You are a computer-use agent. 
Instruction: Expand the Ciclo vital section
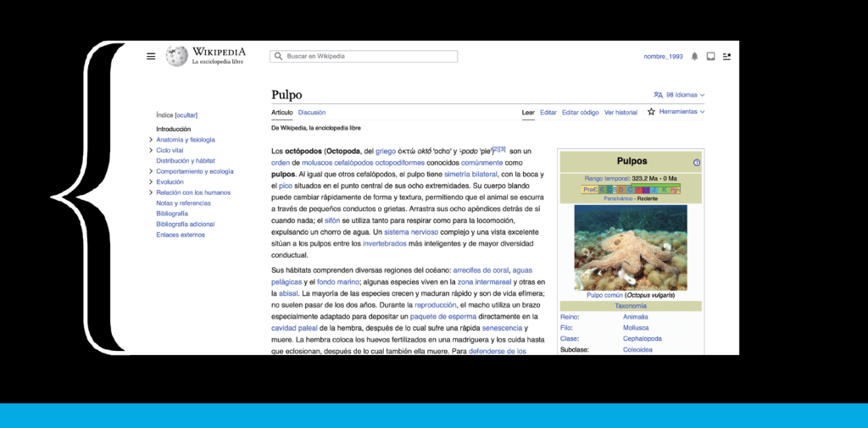(x=151, y=151)
